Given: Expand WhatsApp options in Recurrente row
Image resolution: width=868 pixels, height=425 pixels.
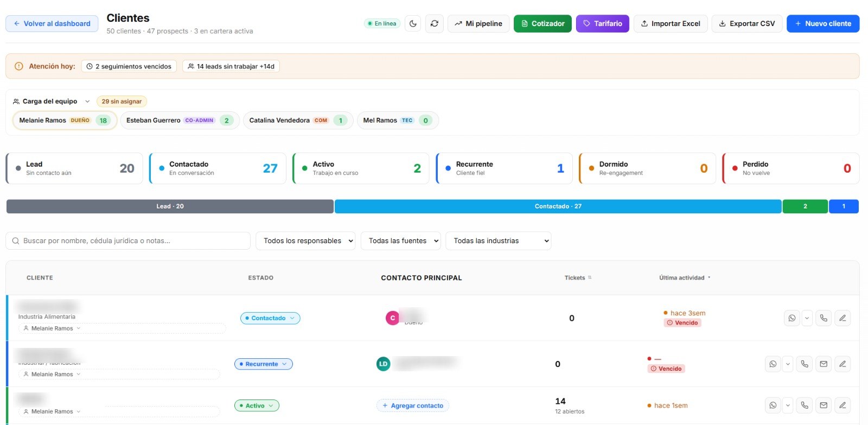Looking at the screenshot, I should (788, 364).
